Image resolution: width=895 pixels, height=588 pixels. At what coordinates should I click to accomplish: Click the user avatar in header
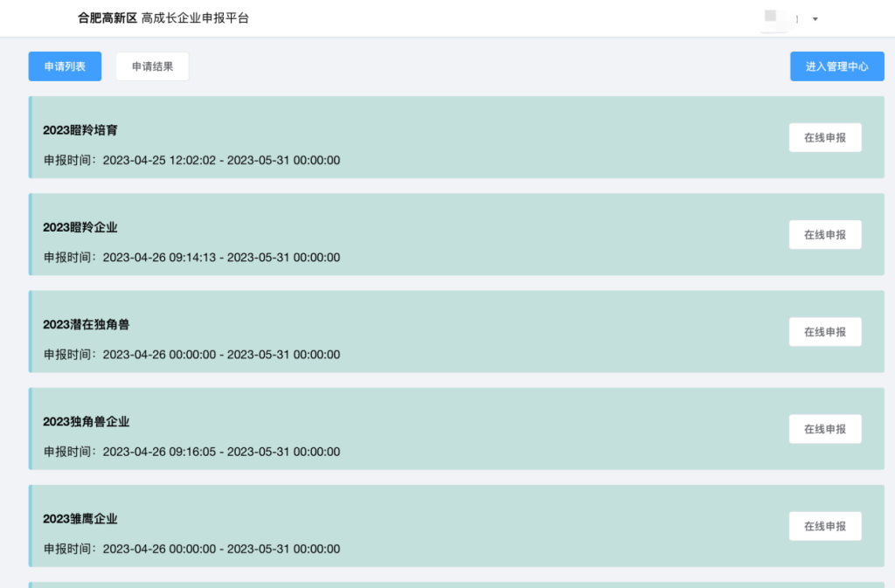[x=772, y=17]
